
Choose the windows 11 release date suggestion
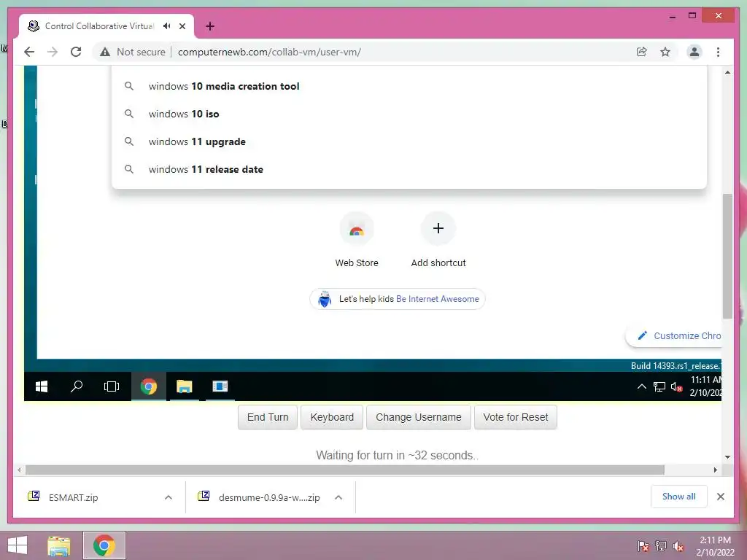(x=409, y=169)
